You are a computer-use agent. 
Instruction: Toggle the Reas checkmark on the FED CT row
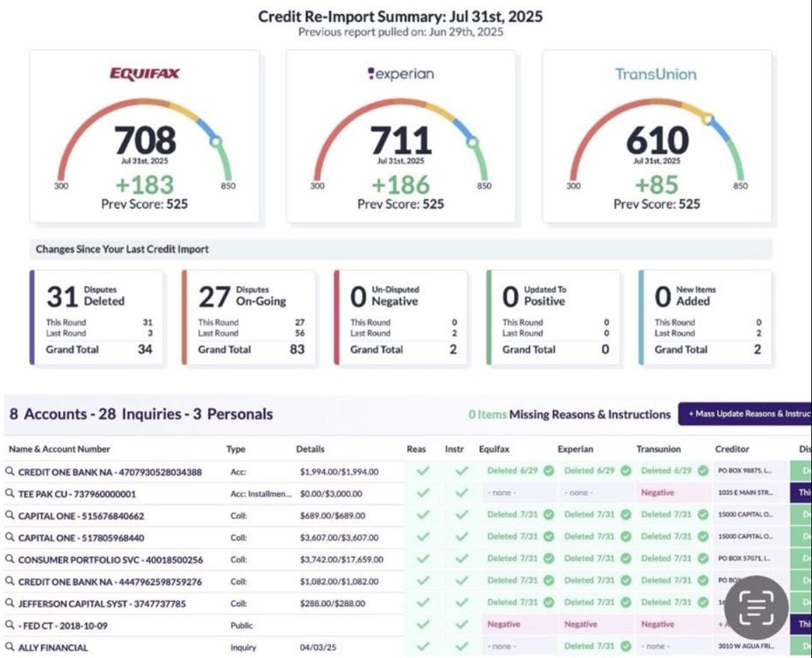(x=422, y=625)
